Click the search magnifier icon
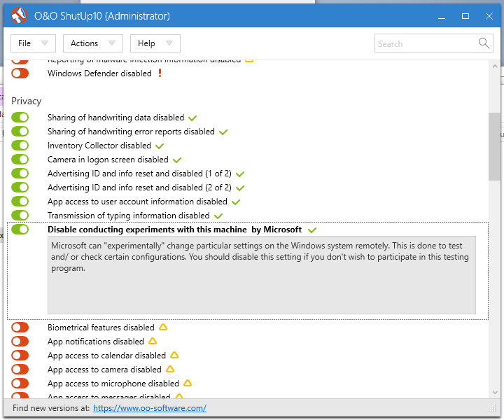The width and height of the screenshot is (504, 420). point(484,43)
